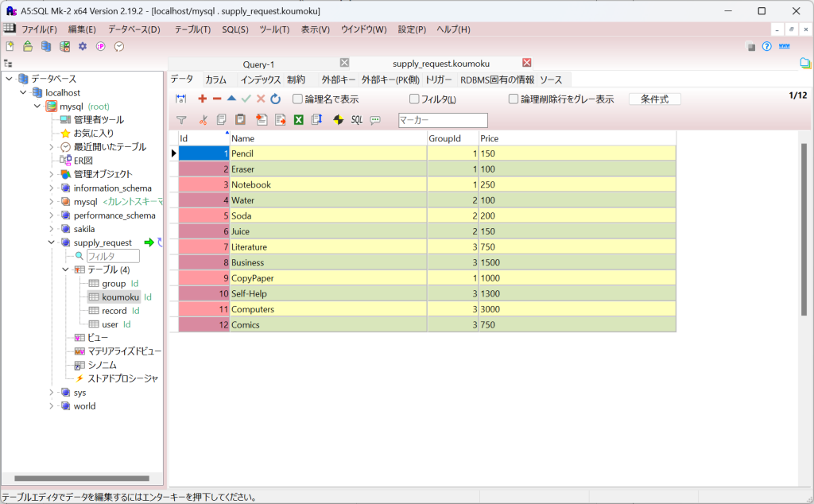Image resolution: width=814 pixels, height=504 pixels.
Task: Open the SQL(S) menu
Action: pos(235,29)
